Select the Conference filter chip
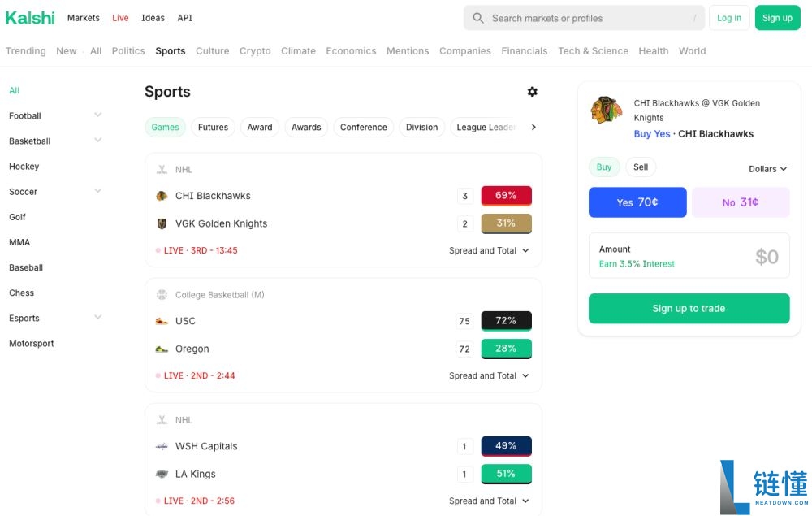The image size is (812, 516). 364,128
